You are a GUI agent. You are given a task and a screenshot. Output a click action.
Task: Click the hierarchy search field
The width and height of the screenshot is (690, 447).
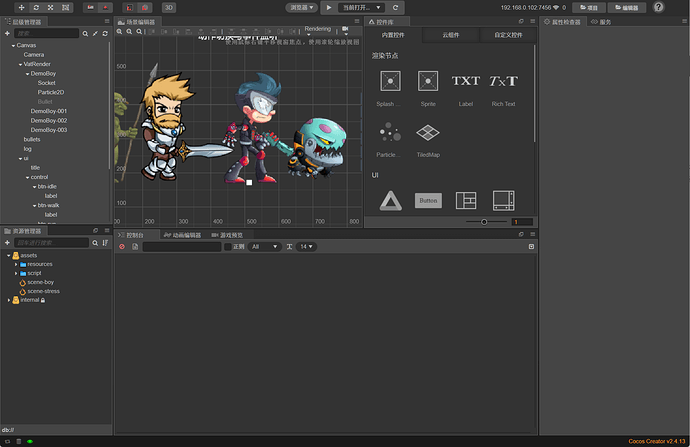coord(47,33)
